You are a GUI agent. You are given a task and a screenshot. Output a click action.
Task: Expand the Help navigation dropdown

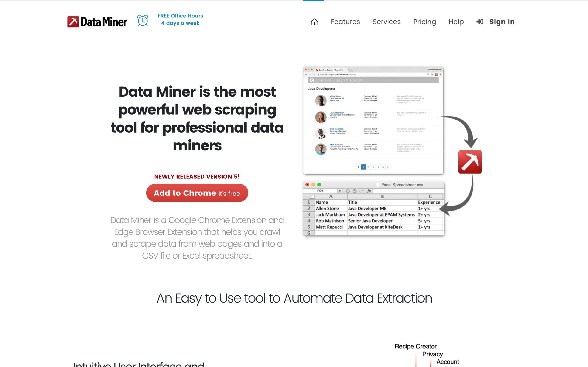(x=456, y=22)
